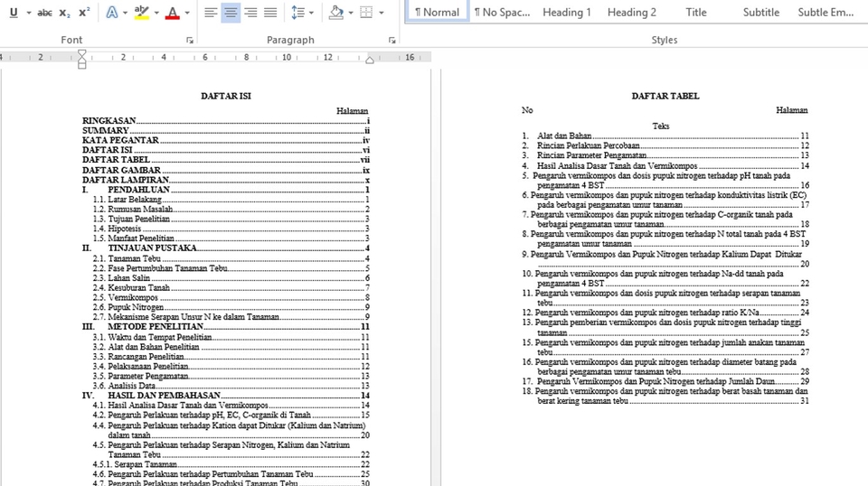This screenshot has width=868, height=486.
Task: Click the DAFTAR ISI heading
Action: tap(226, 96)
